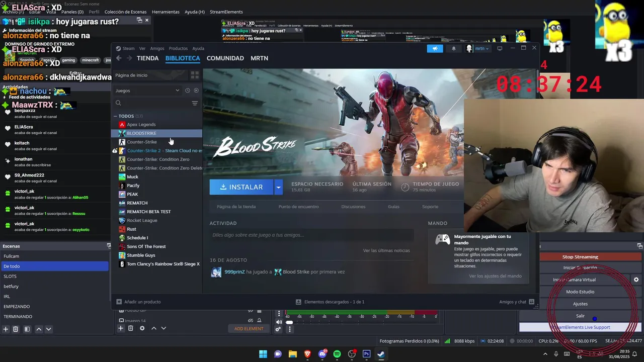This screenshot has width=644, height=362.
Task: Open Ver los ajustes del mando
Action: [495, 276]
